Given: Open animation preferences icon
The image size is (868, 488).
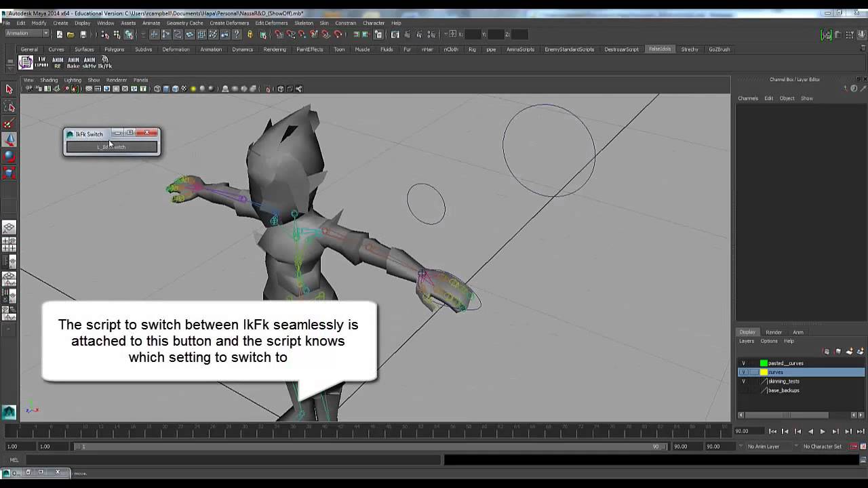Looking at the screenshot, I should (863, 447).
